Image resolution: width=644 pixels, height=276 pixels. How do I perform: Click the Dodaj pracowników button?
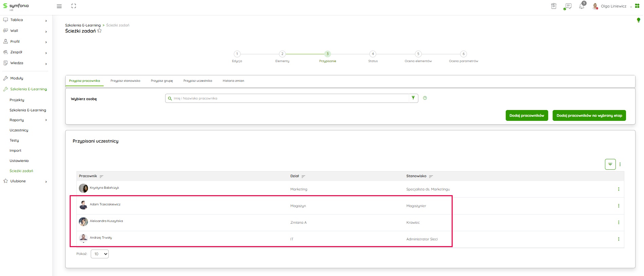[526, 115]
